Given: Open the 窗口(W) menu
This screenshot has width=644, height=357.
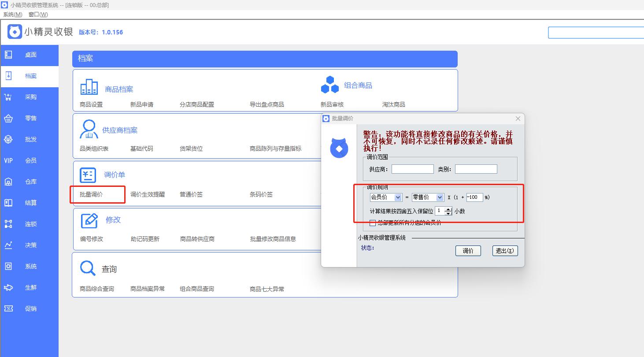Looking at the screenshot, I should [38, 15].
